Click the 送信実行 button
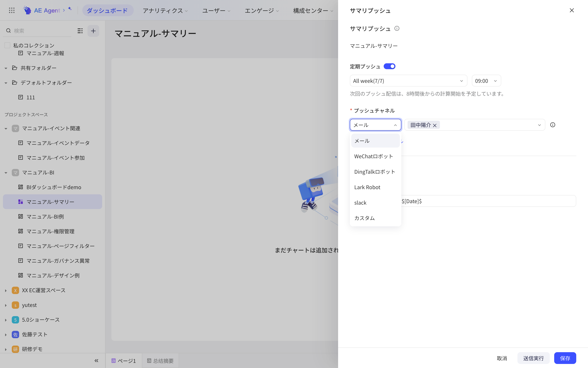The height and width of the screenshot is (368, 588). [533, 358]
